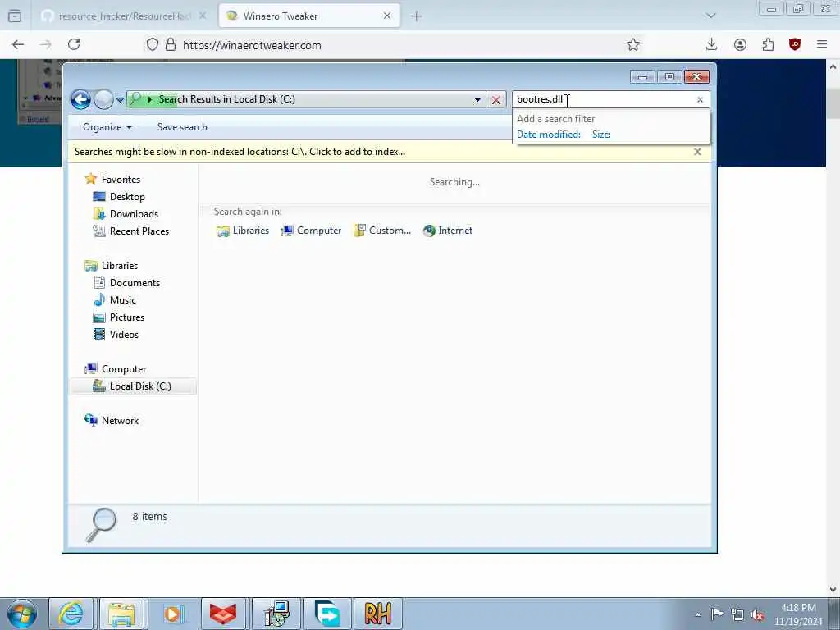Click the muted volume tray icon
This screenshot has width=840, height=630.
[x=757, y=614]
